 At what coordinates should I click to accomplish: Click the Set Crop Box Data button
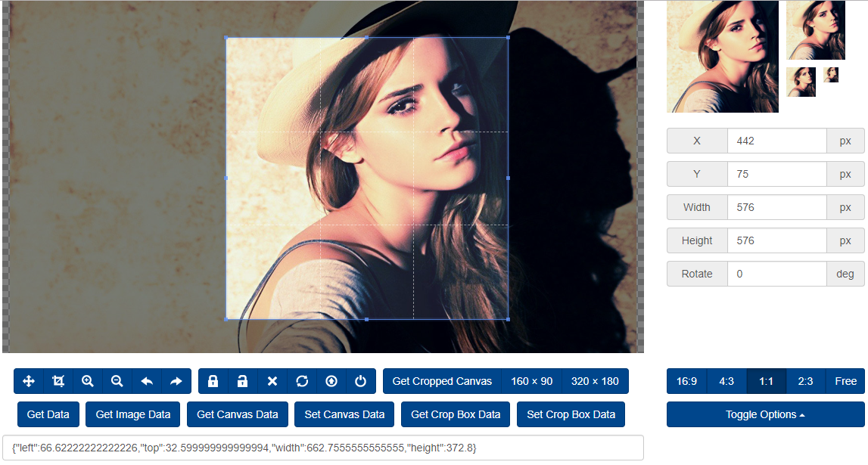click(x=571, y=414)
